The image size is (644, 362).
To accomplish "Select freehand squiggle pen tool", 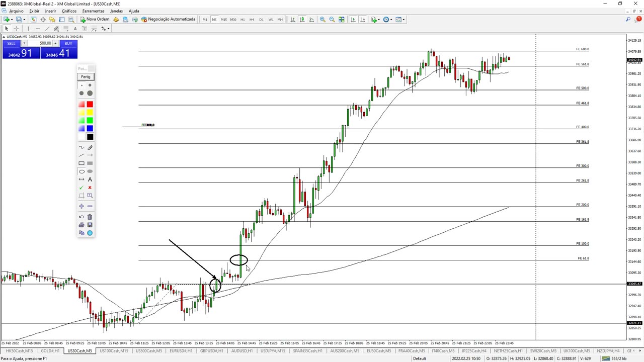I will point(82,147).
